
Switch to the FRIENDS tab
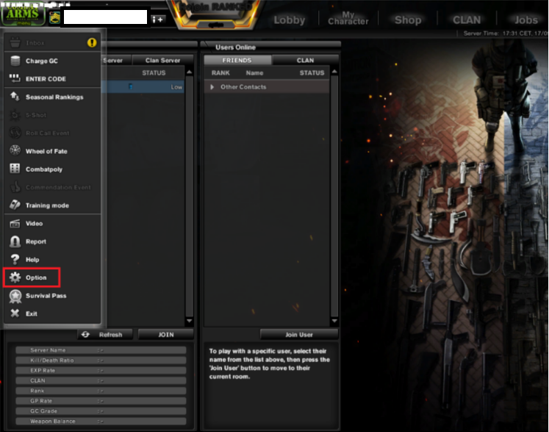[237, 60]
